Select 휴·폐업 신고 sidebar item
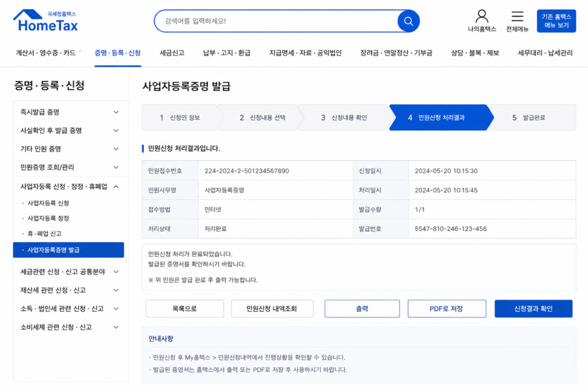Screen dimensions: 588x392 [44, 234]
